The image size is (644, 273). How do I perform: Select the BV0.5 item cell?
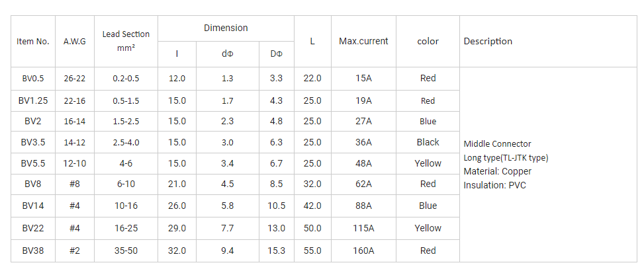point(33,78)
